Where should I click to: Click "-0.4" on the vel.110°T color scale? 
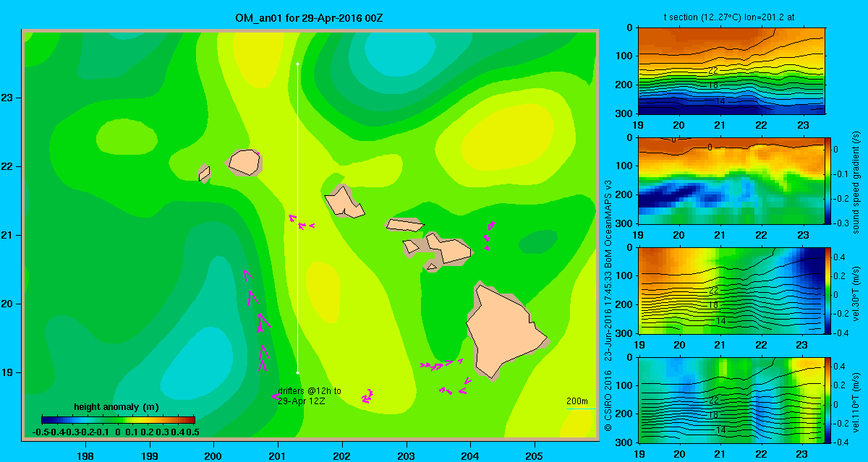(x=843, y=441)
